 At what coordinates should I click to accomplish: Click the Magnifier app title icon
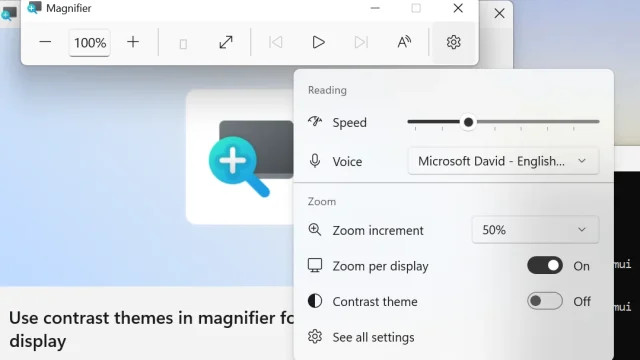[x=34, y=8]
